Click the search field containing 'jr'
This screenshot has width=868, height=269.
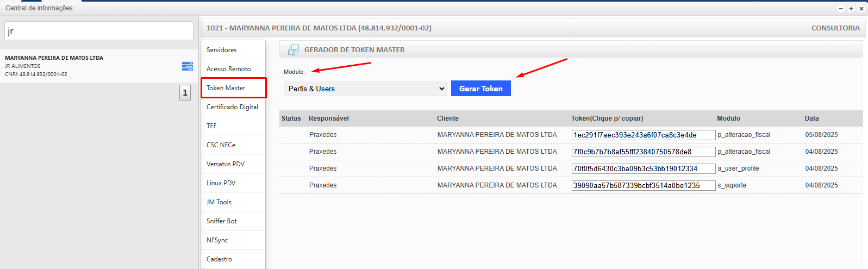[99, 31]
